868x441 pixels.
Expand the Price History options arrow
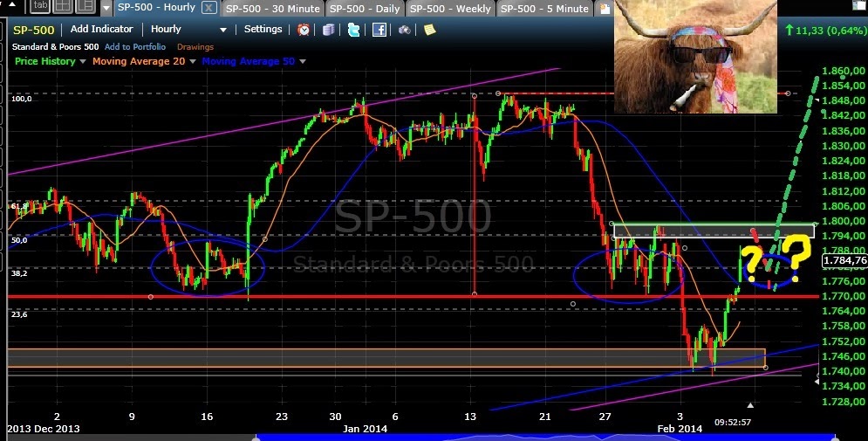click(83, 61)
